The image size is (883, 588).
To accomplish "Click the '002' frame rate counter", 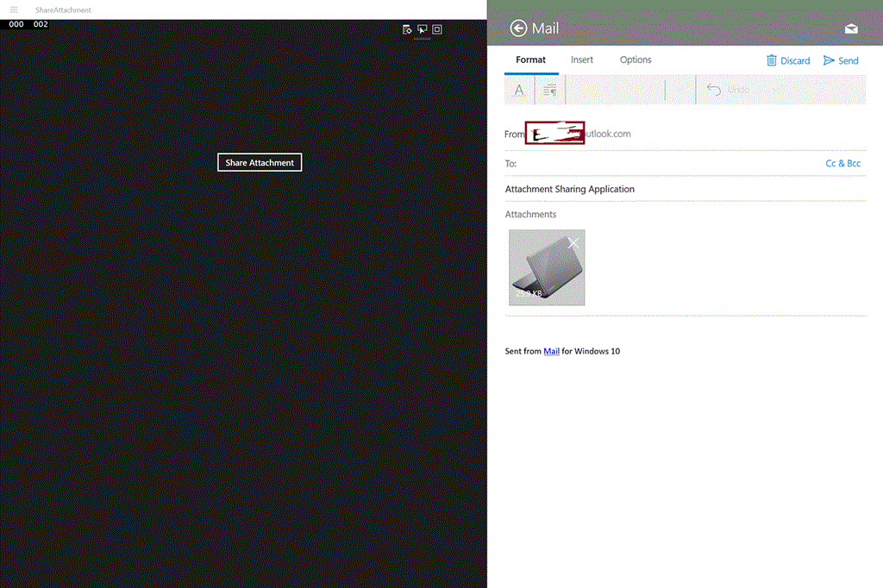I will pyautogui.click(x=41, y=24).
